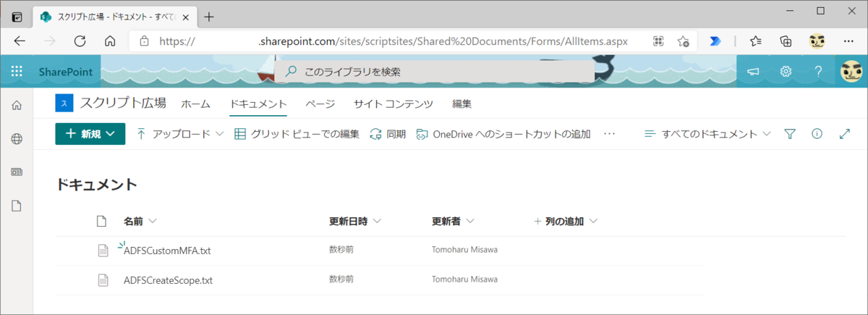Click Tomoharu Misawa in ADFSCreateScope.txt row
868x315 pixels.
465,279
